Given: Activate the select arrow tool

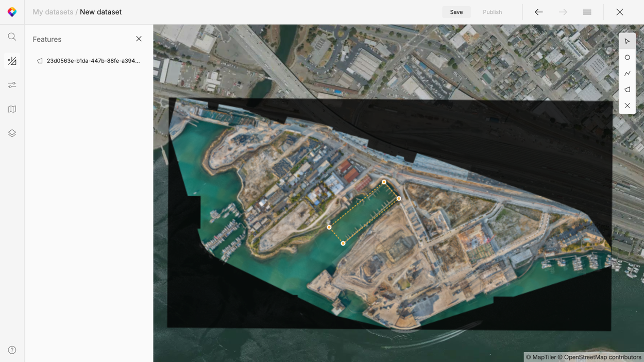Looking at the screenshot, I should [627, 41].
